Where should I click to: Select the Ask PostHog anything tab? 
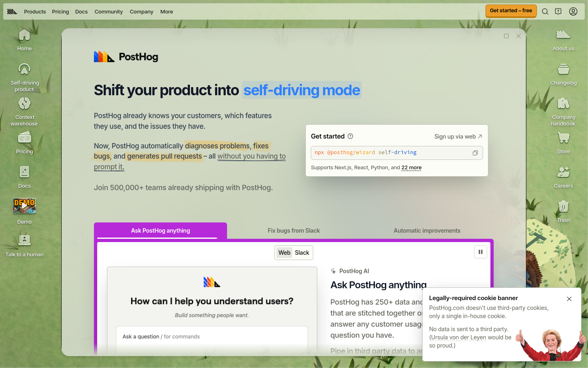[x=160, y=231]
